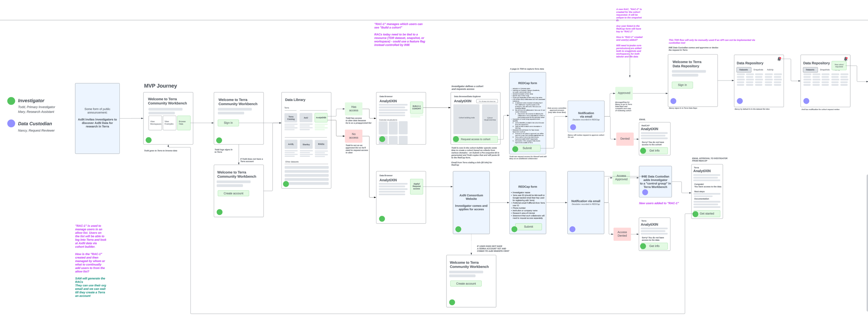Select the pink 'No access' decision box
The image size is (868, 335).
click(353, 136)
